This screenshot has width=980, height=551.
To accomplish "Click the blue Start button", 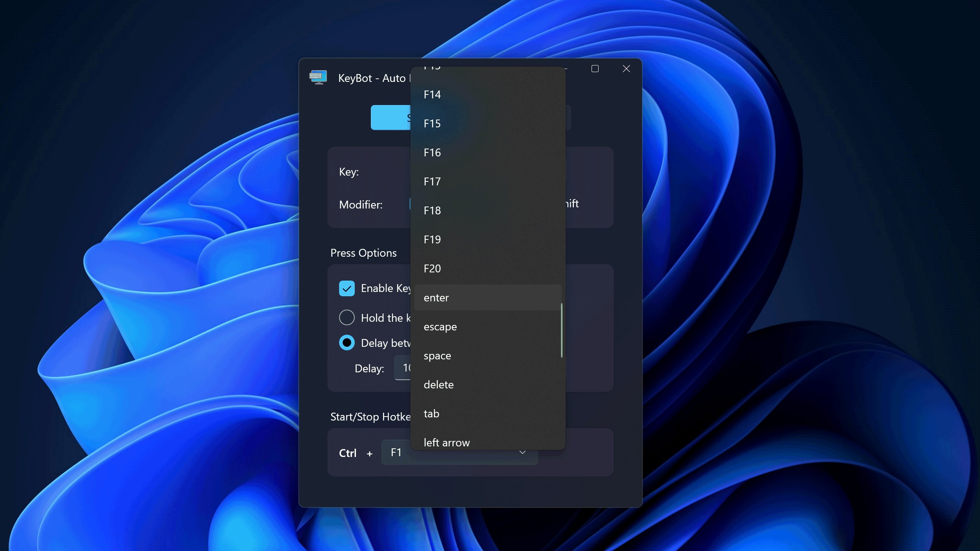I will (390, 118).
